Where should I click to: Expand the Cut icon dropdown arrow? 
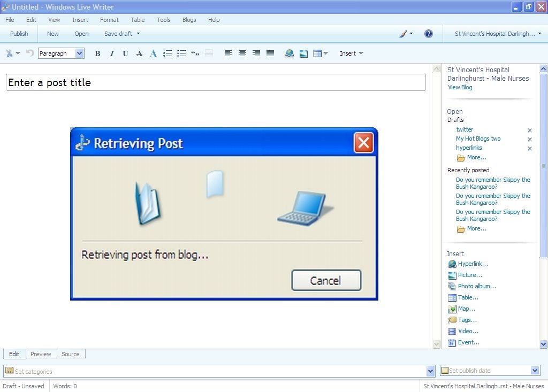coord(18,53)
